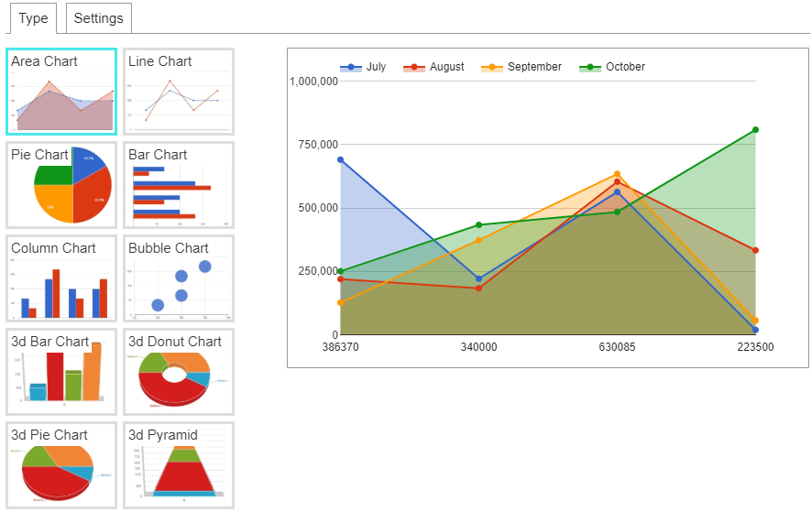Click the September peak data point
Viewport: 812px width, 512px height.
pyautogui.click(x=618, y=174)
